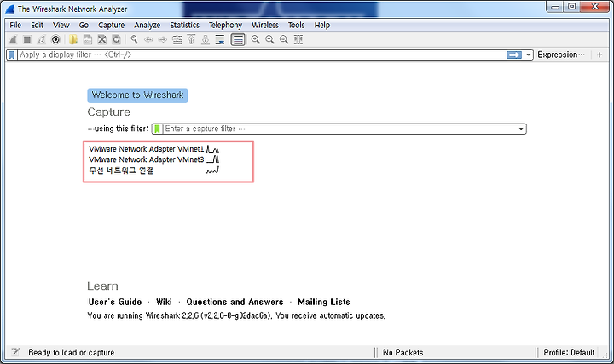This screenshot has height=364, width=614.
Task: Click the Wireshark fin icon in title bar
Action: click(10, 9)
